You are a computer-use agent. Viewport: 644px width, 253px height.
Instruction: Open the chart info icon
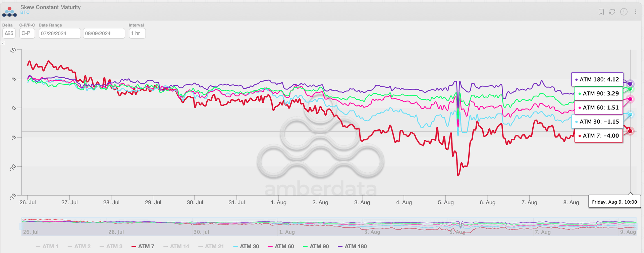tap(624, 12)
